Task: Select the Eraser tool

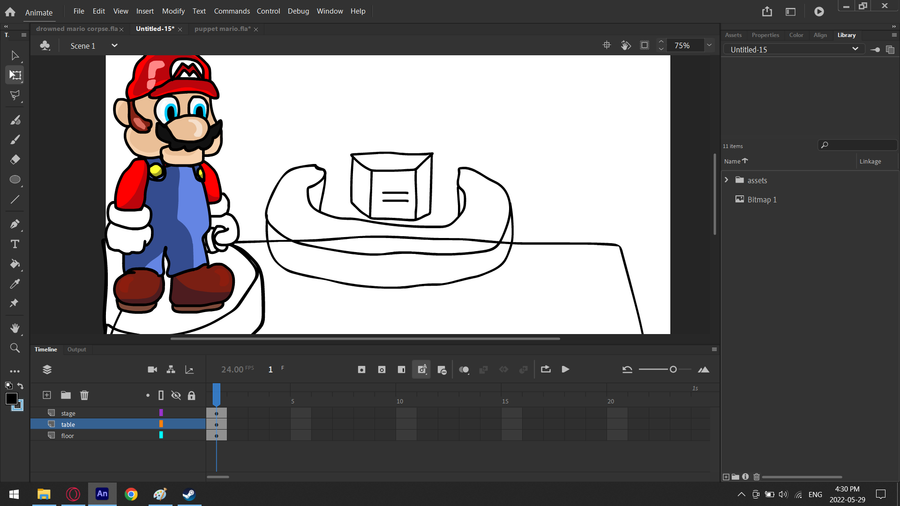Action: coord(15,159)
